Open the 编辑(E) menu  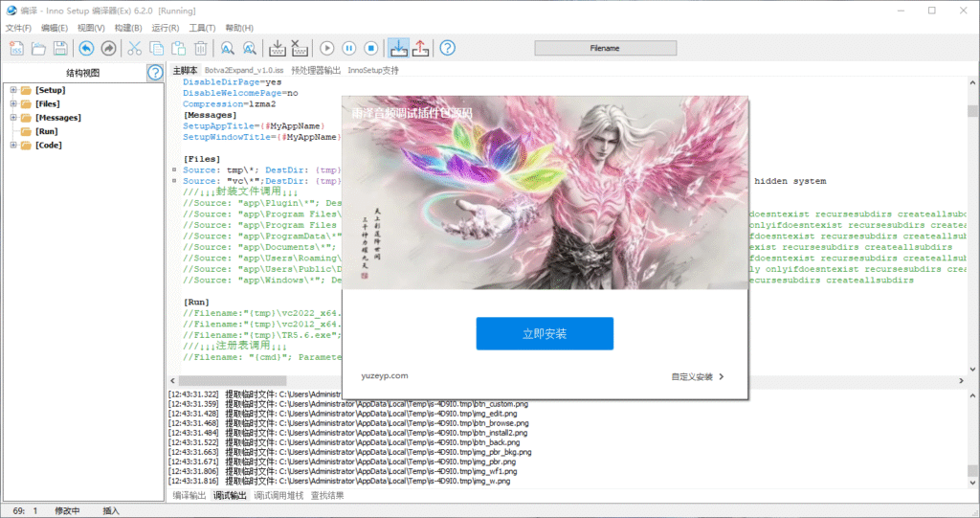tap(55, 28)
